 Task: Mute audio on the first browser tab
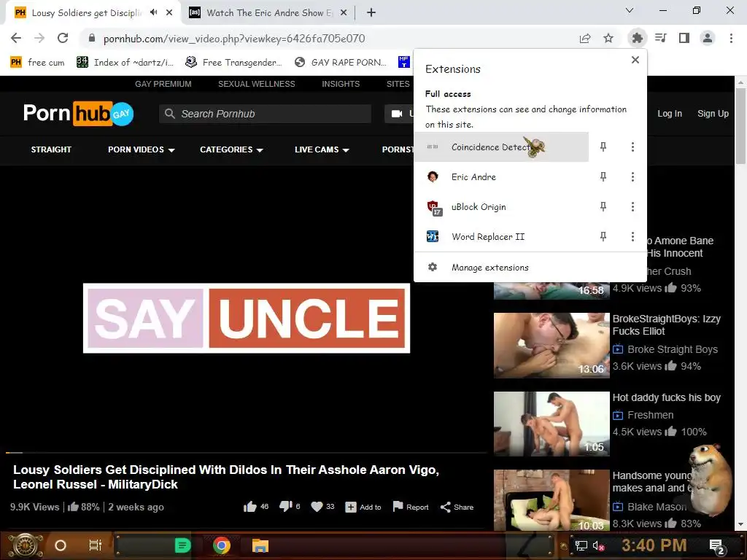[153, 12]
